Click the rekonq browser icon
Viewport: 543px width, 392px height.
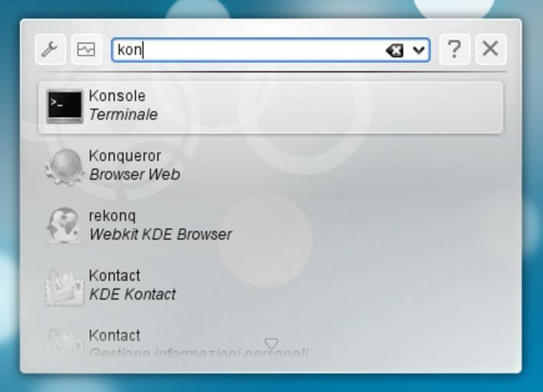(x=64, y=226)
